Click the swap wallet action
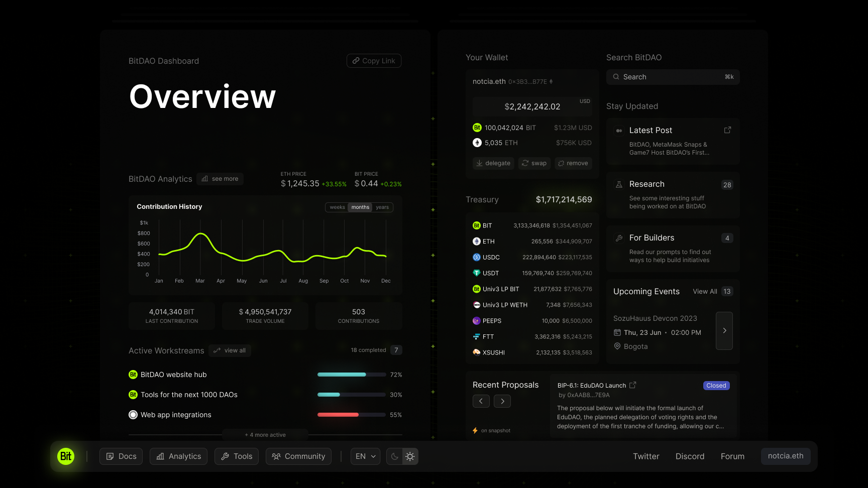The height and width of the screenshot is (488, 868). click(534, 163)
